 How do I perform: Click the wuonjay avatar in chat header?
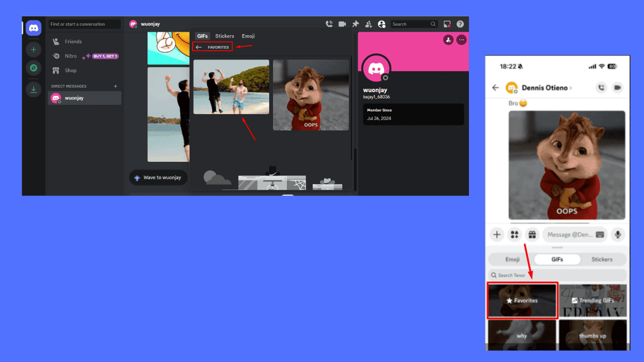pos(133,24)
